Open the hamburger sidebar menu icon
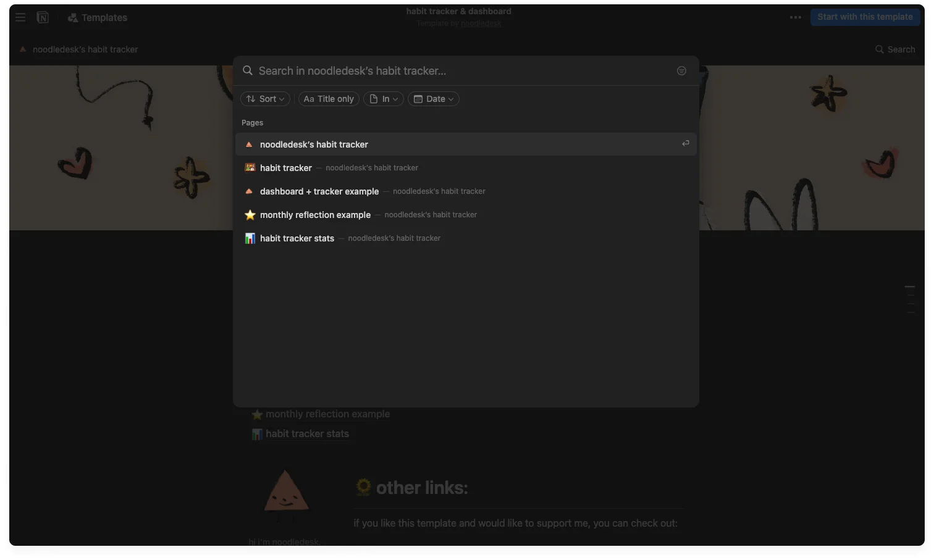Screen dimensions: 934x560 20,17
